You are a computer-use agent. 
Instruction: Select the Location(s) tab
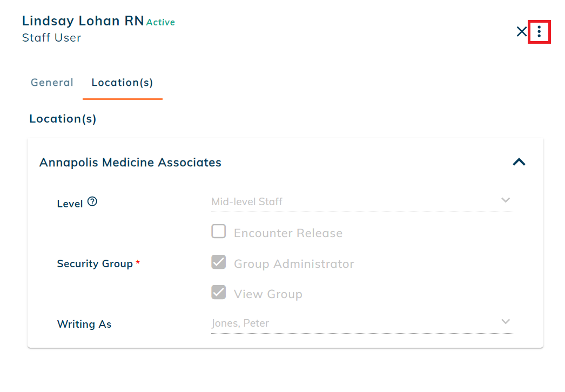click(122, 83)
